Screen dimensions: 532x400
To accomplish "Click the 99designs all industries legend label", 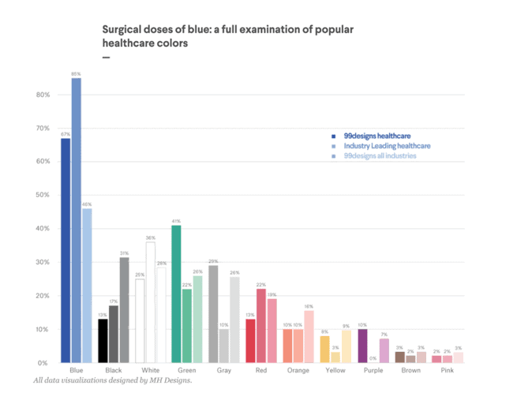I will (x=380, y=155).
